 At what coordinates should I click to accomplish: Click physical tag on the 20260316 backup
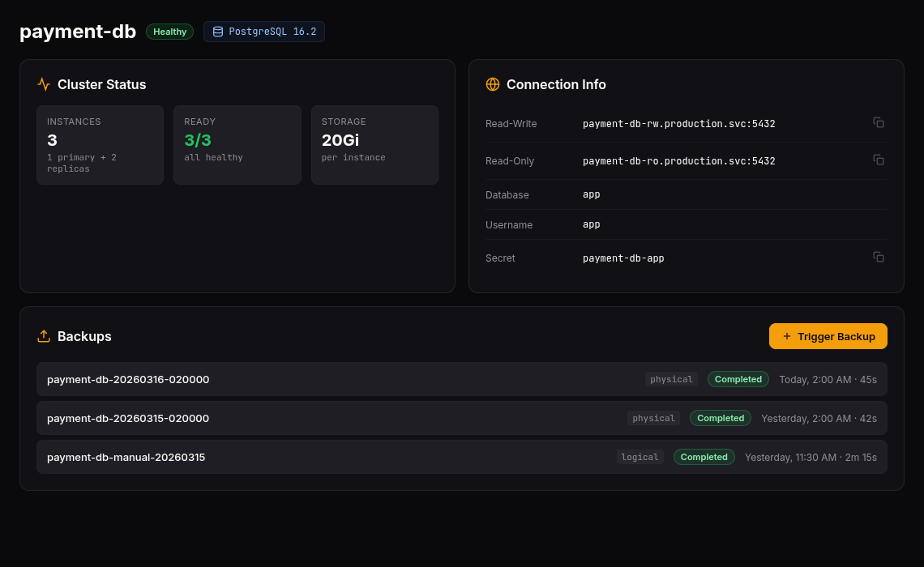(x=671, y=379)
